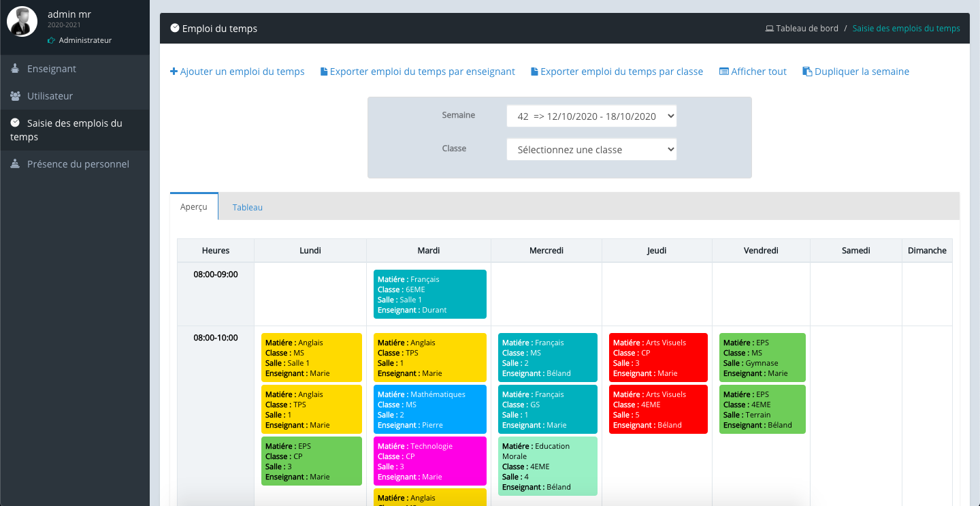Click the Heures column header

click(x=216, y=251)
